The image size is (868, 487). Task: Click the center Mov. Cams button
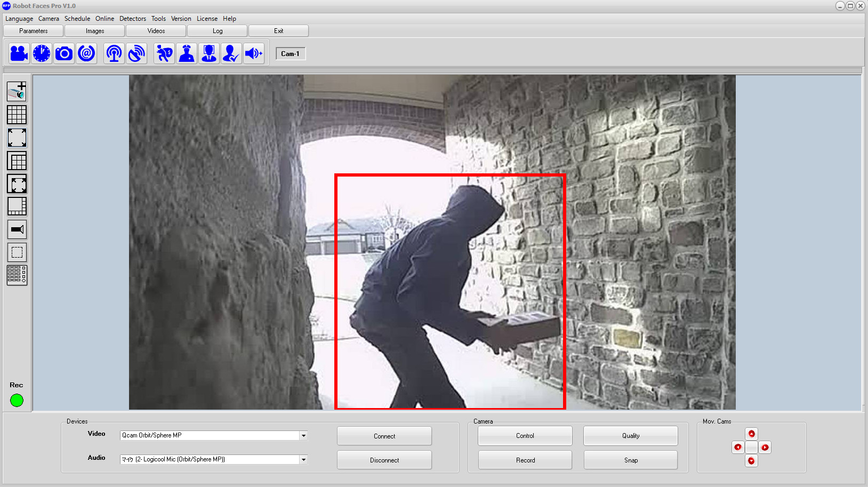click(x=752, y=447)
